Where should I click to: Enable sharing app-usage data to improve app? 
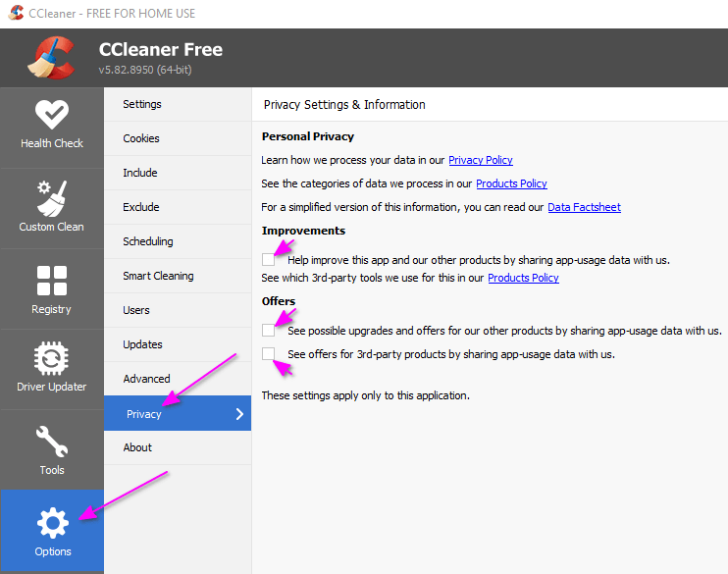269,260
